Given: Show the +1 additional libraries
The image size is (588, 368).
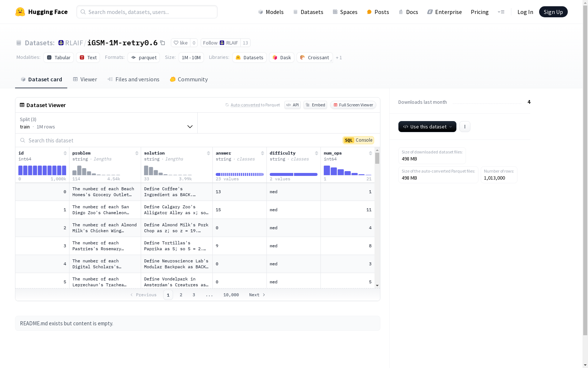Looking at the screenshot, I should pos(339,57).
